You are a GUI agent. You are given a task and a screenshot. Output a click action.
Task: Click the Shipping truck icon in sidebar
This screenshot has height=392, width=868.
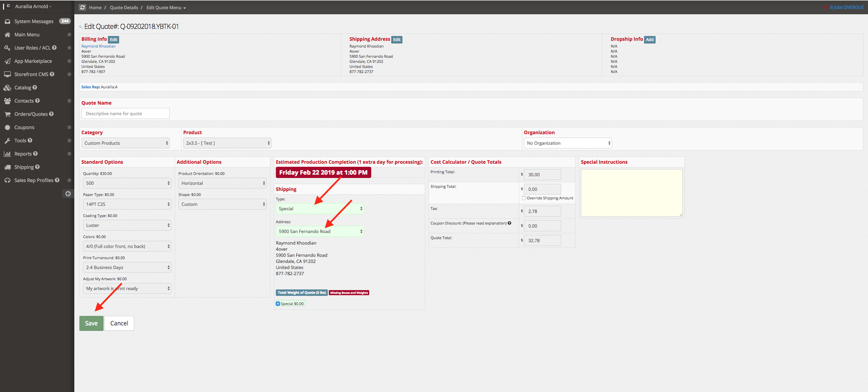click(7, 167)
